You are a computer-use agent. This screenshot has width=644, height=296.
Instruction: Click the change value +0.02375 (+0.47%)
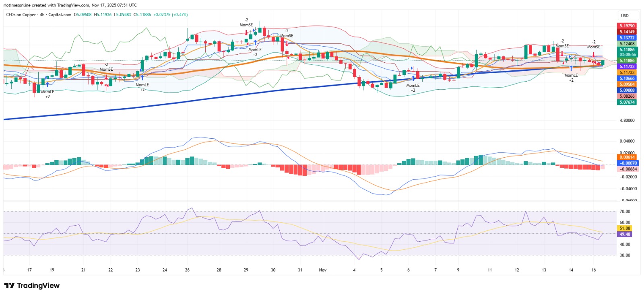(171, 15)
